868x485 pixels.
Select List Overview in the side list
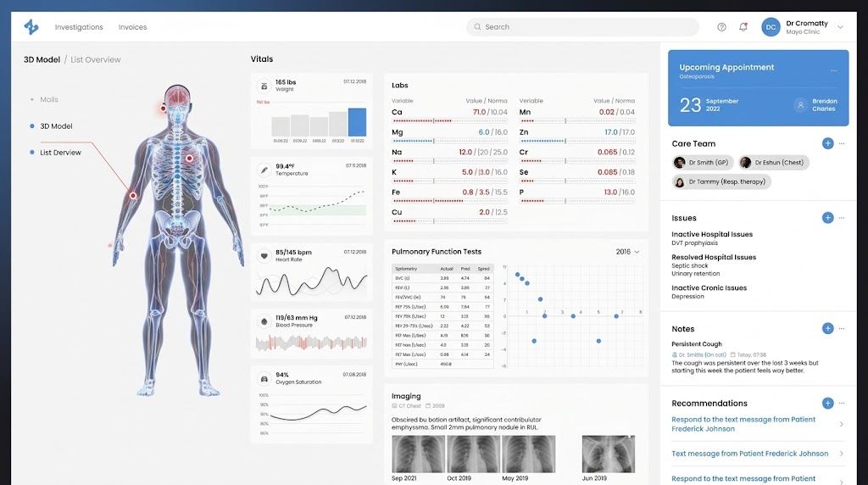(60, 153)
